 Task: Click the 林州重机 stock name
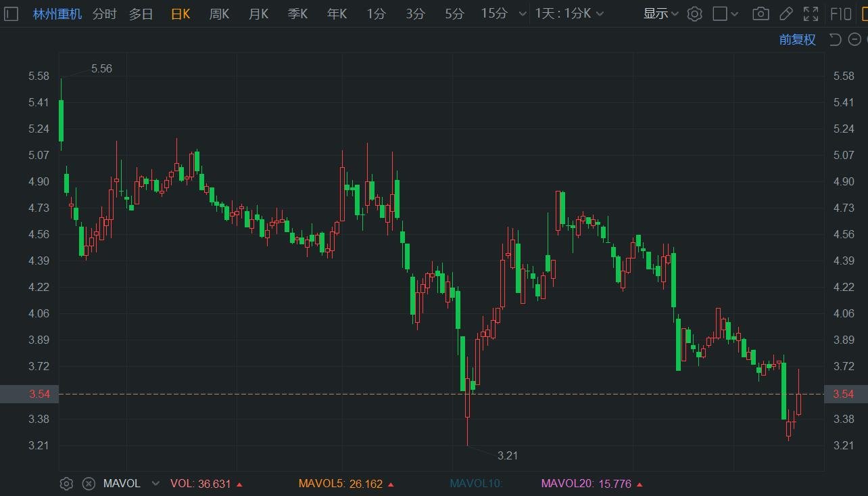point(57,14)
